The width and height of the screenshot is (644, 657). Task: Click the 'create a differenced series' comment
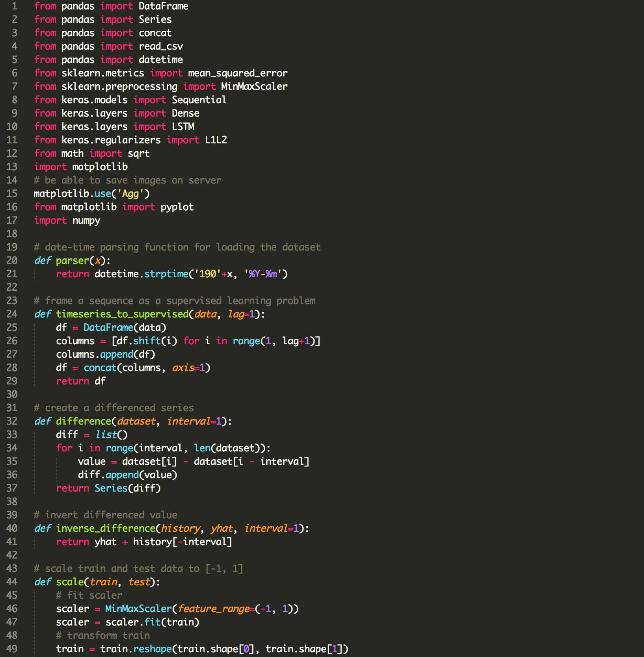tap(119, 408)
